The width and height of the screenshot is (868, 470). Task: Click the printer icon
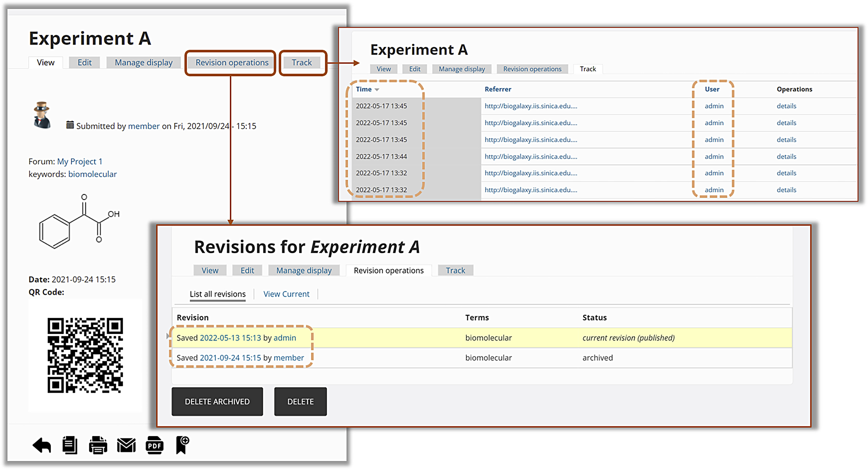coord(98,445)
